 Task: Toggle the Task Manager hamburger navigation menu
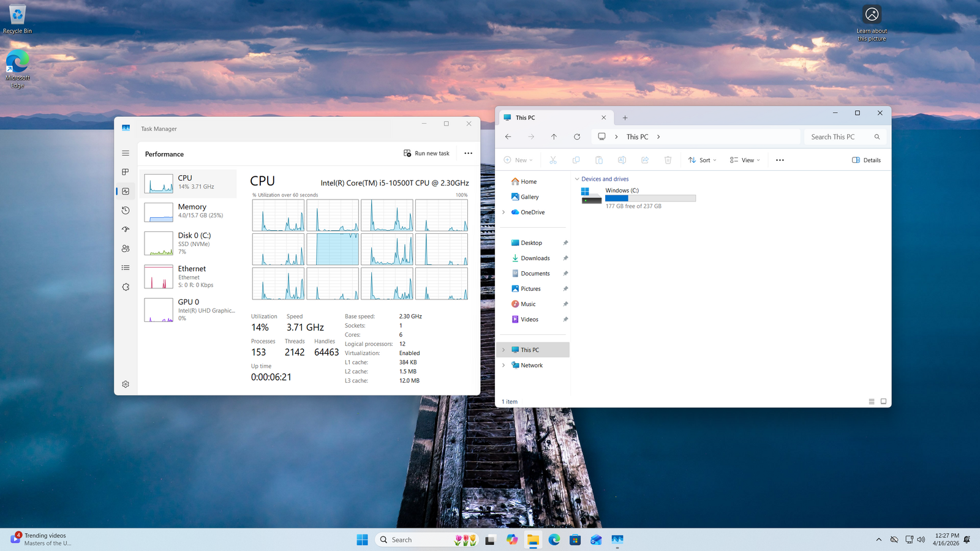[x=126, y=153]
